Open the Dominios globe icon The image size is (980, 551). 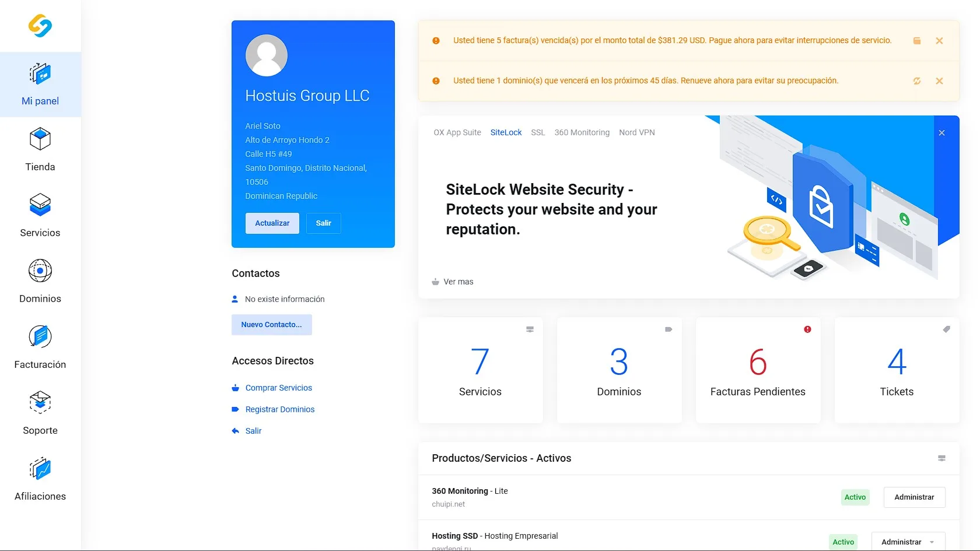click(40, 271)
